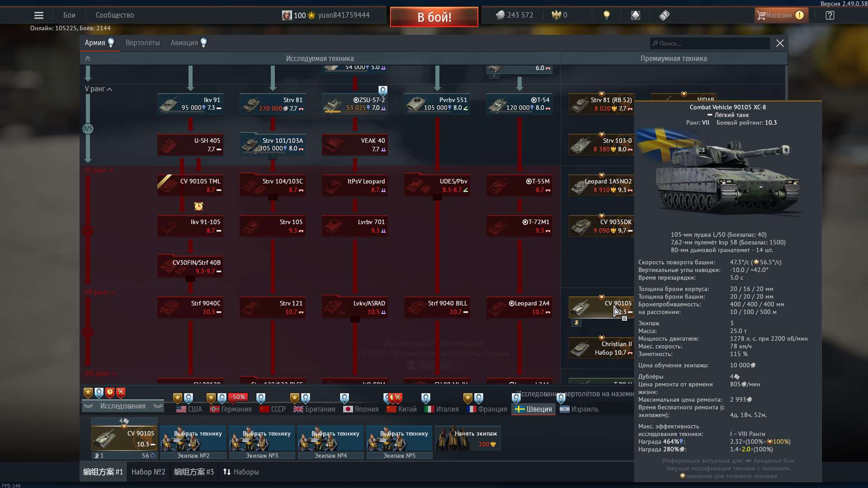Click the player avatar portrait icon

pos(287,15)
